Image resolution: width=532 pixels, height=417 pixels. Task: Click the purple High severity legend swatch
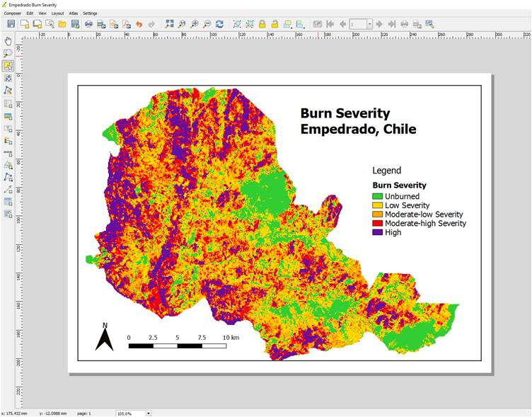(x=377, y=232)
